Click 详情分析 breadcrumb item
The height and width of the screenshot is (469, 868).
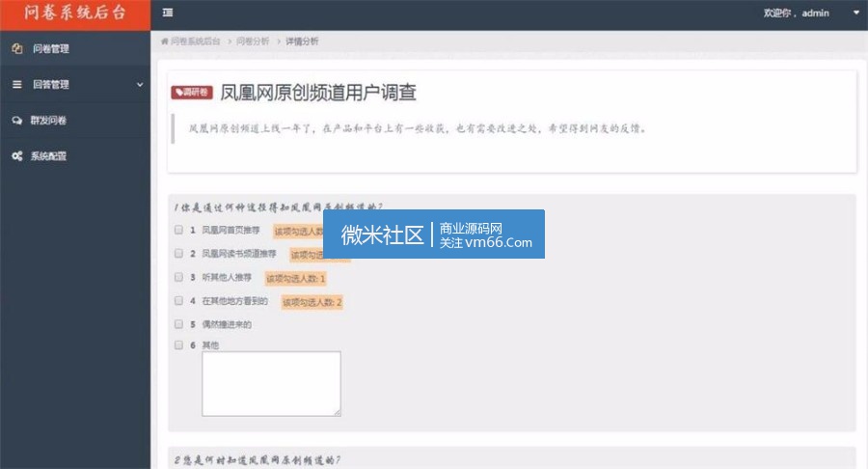tap(302, 41)
